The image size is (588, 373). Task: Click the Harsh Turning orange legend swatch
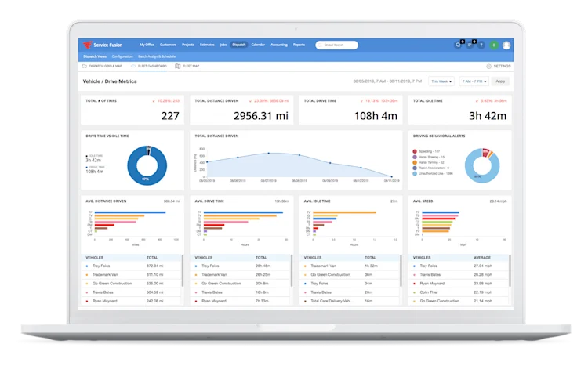[415, 163]
